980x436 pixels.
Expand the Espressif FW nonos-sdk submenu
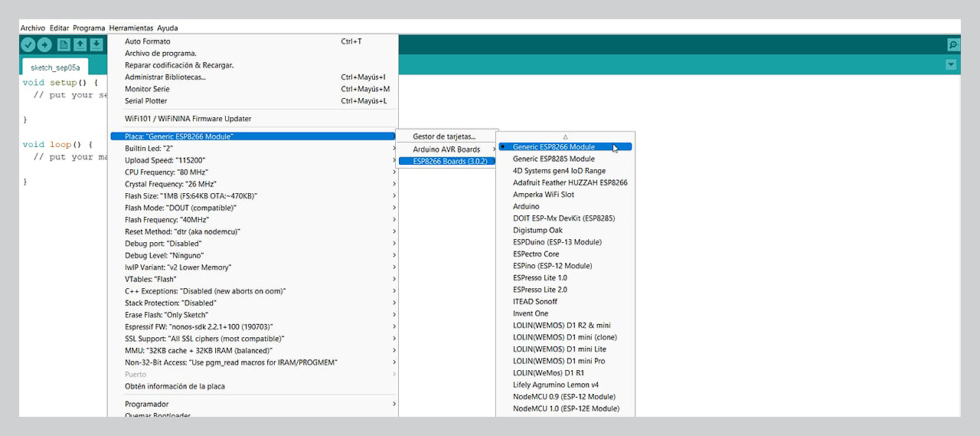[x=253, y=326]
